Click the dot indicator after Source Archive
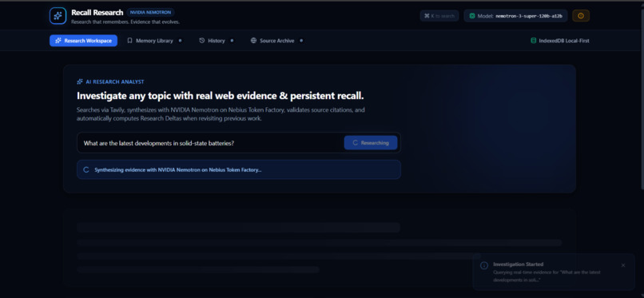 [301, 41]
